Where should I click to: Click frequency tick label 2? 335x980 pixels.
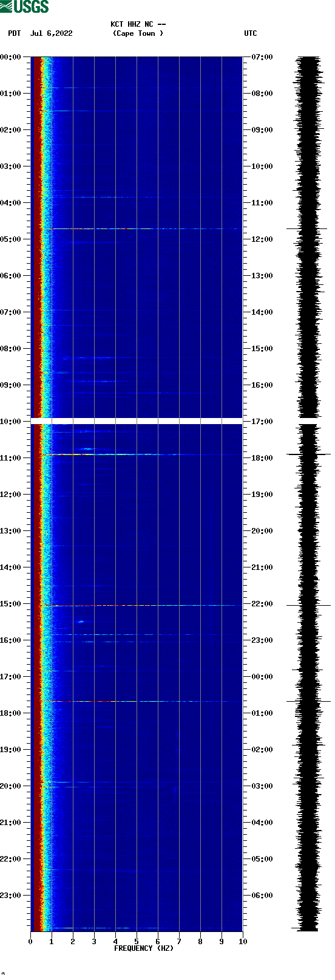pyautogui.click(x=73, y=942)
